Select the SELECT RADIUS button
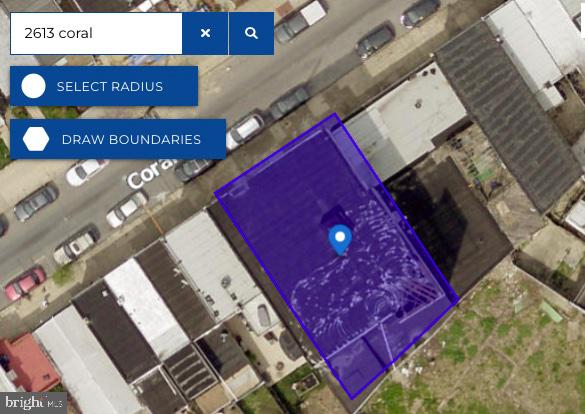Viewport: 585px width, 414px height. coord(104,86)
